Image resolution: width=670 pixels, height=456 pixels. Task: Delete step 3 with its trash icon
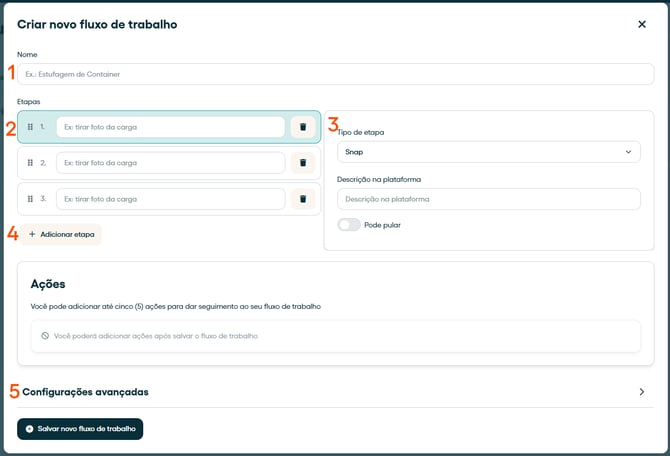tap(303, 199)
